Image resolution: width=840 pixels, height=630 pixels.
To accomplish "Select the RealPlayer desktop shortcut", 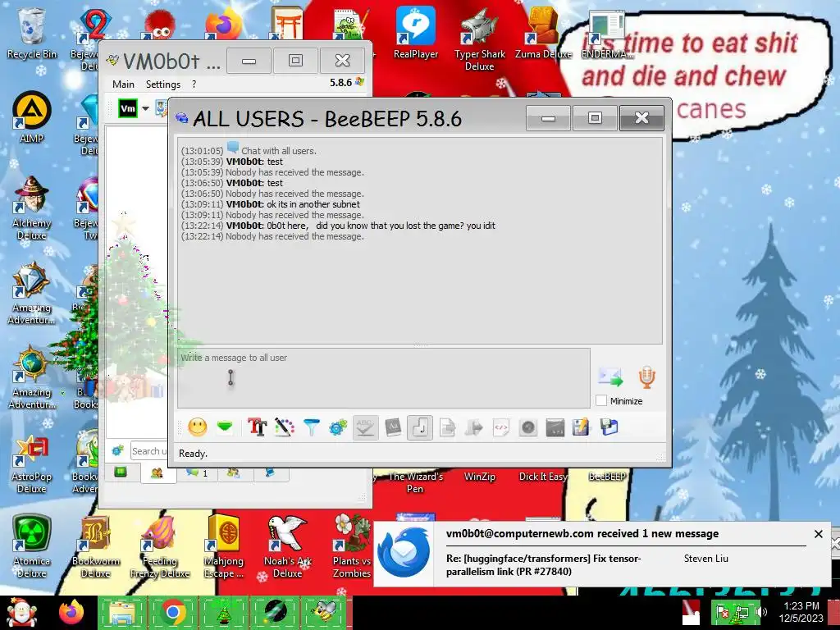I will (416, 33).
